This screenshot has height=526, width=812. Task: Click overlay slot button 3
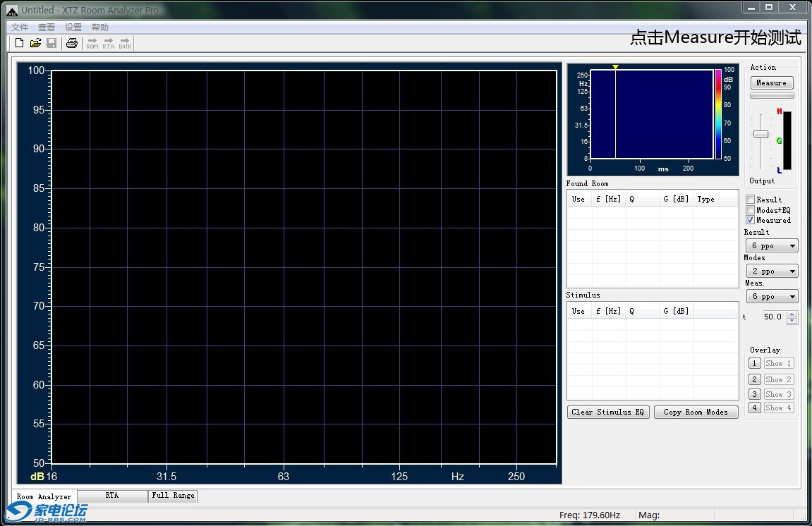[755, 395]
